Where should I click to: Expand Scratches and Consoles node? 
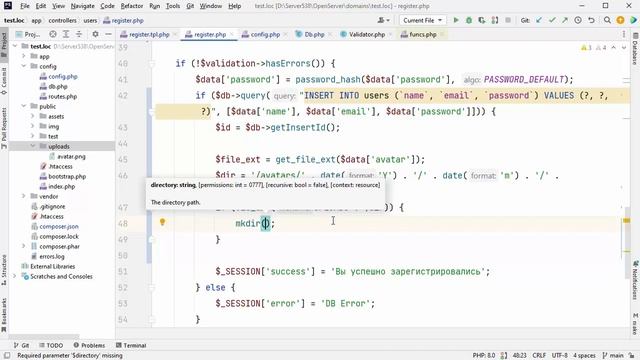pos(15,276)
